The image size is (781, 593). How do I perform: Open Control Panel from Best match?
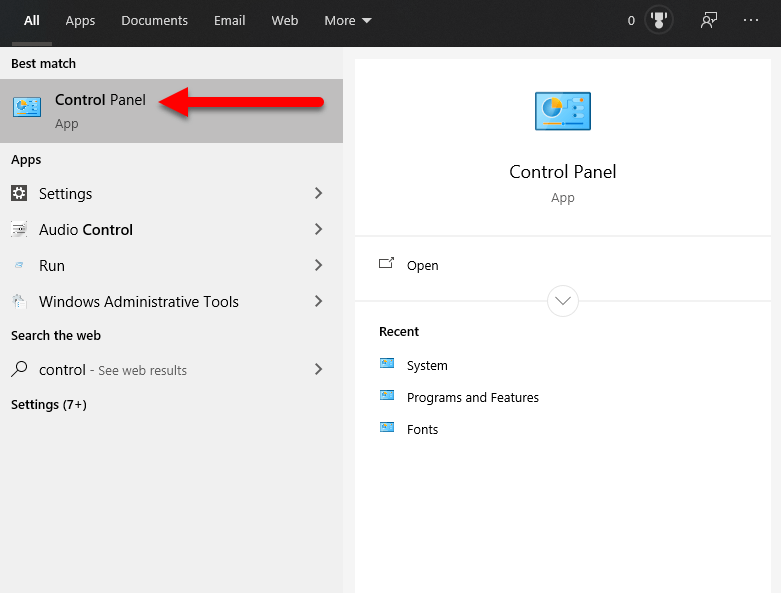[171, 111]
